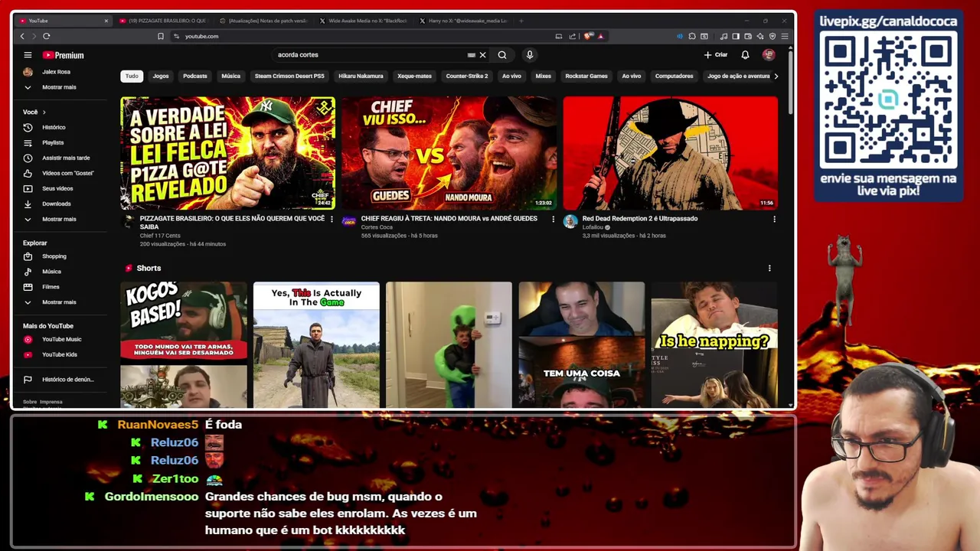
Task: Select the Podcasts filter chip
Action: [195, 76]
